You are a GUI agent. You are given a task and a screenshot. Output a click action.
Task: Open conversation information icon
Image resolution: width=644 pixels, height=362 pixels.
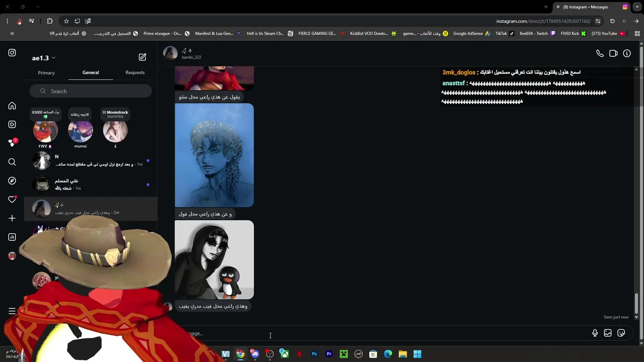click(x=627, y=53)
